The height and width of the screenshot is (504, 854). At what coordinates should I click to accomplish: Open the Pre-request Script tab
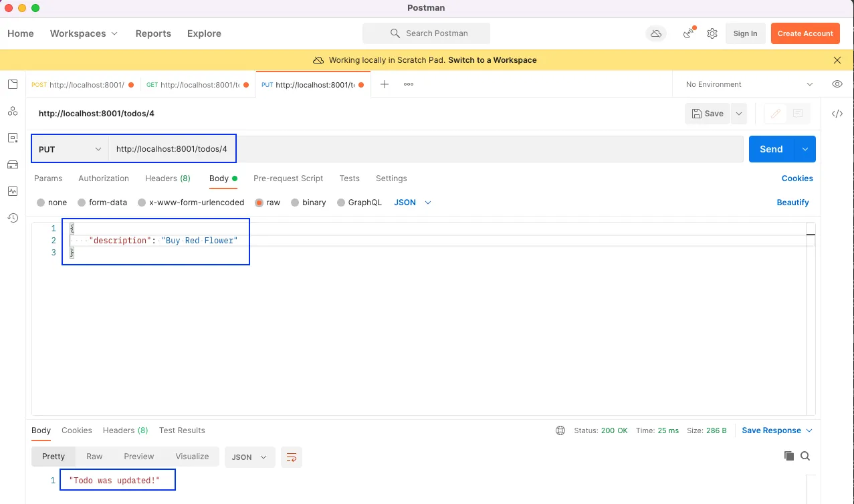[288, 178]
